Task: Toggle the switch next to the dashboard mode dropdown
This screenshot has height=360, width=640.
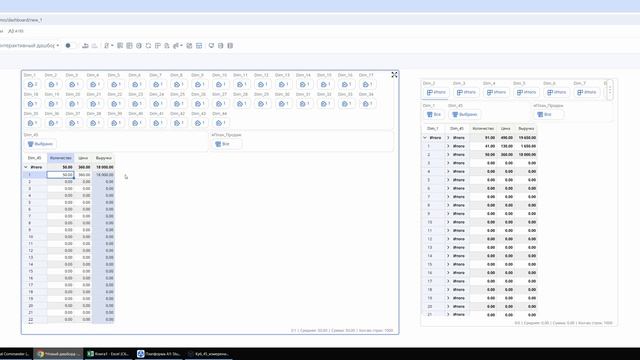Action: pyautogui.click(x=70, y=45)
